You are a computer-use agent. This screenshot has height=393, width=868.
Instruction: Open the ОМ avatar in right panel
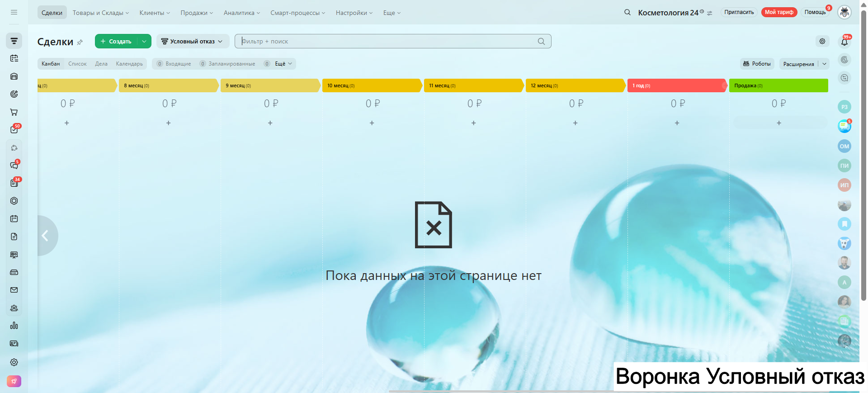point(844,146)
